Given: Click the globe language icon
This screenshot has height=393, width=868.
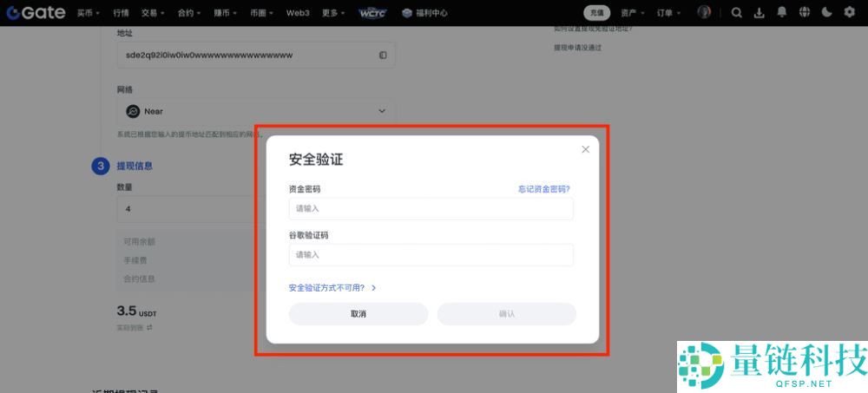Looking at the screenshot, I should point(805,12).
